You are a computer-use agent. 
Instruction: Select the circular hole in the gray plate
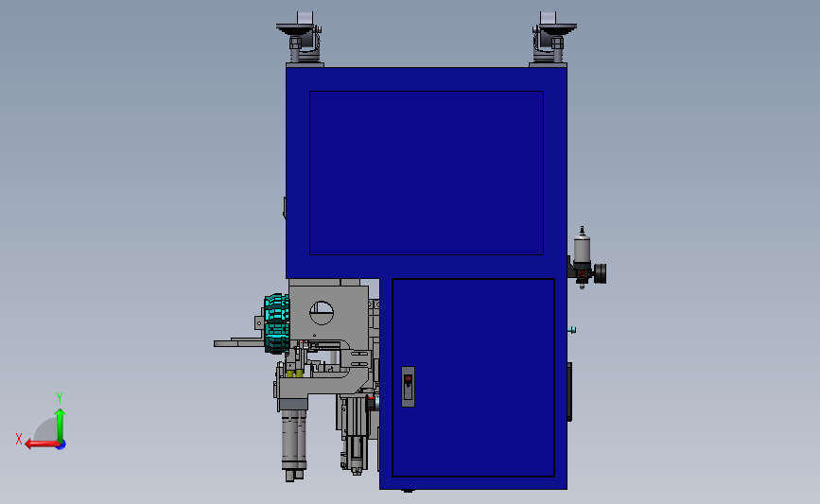click(x=322, y=313)
